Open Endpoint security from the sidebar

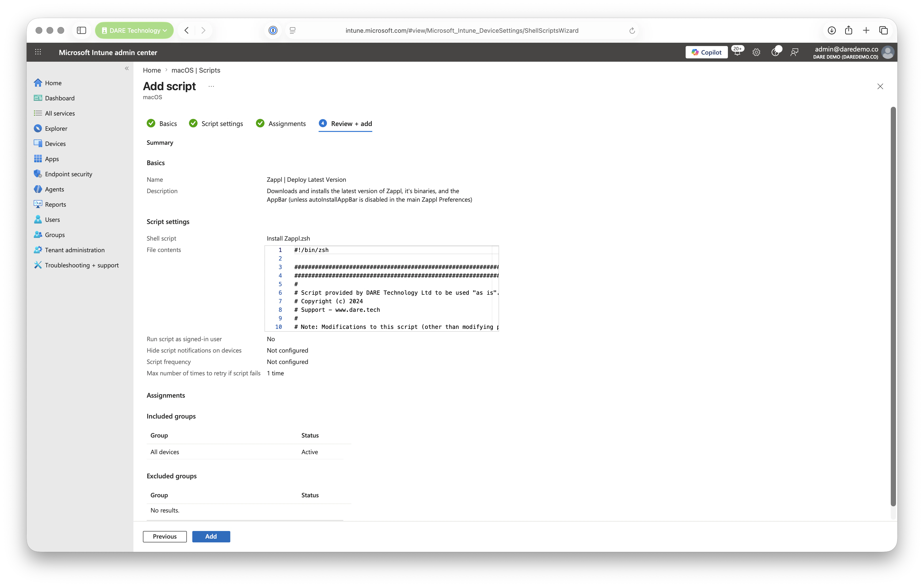click(68, 174)
